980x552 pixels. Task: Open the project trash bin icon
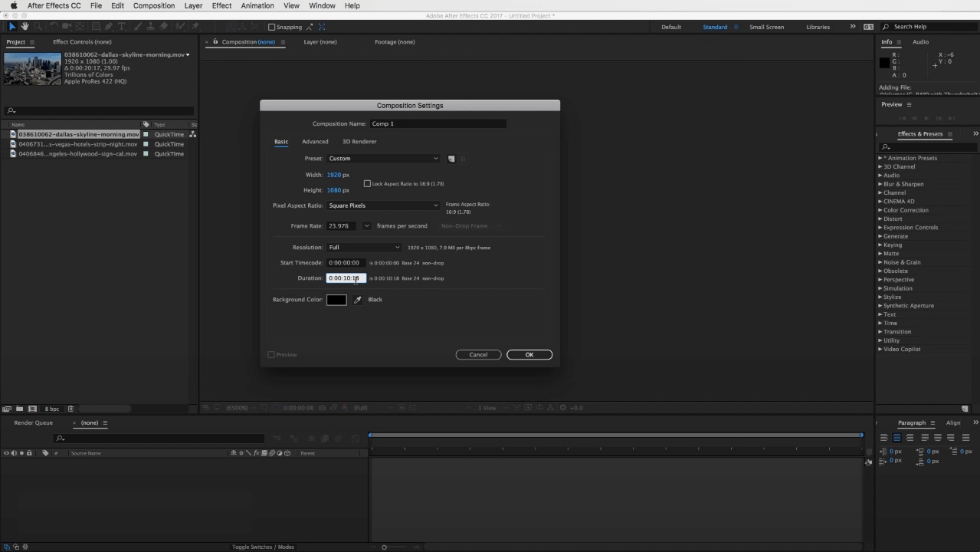coord(70,409)
